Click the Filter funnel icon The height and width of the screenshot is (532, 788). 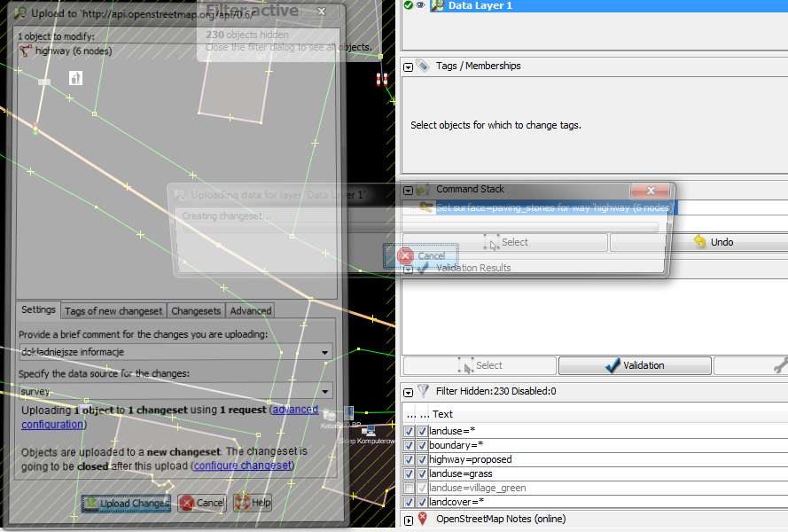pyautogui.click(x=423, y=390)
